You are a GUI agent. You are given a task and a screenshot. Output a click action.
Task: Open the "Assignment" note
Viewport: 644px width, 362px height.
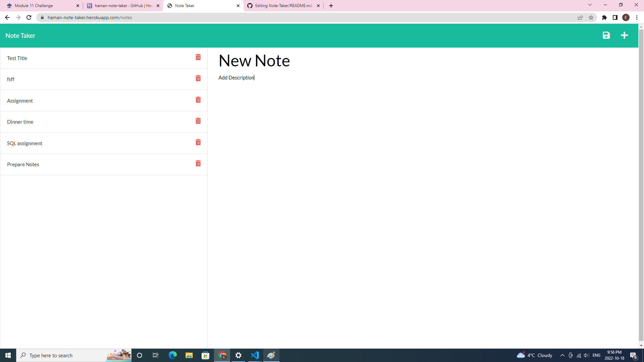20,101
